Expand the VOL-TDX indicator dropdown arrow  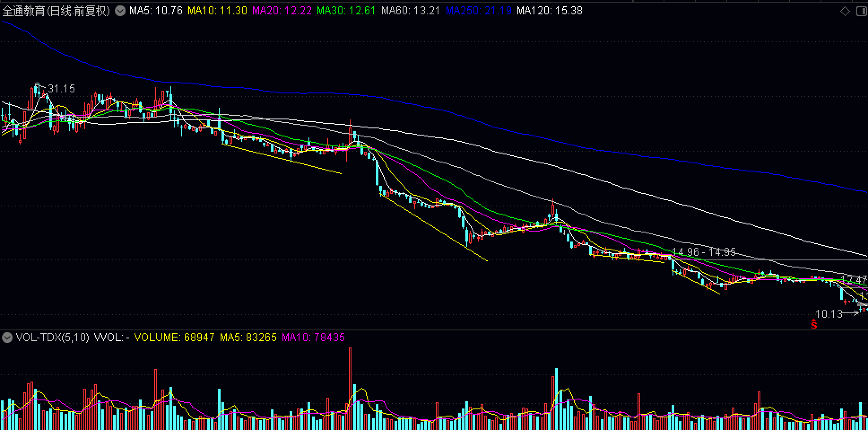click(7, 338)
